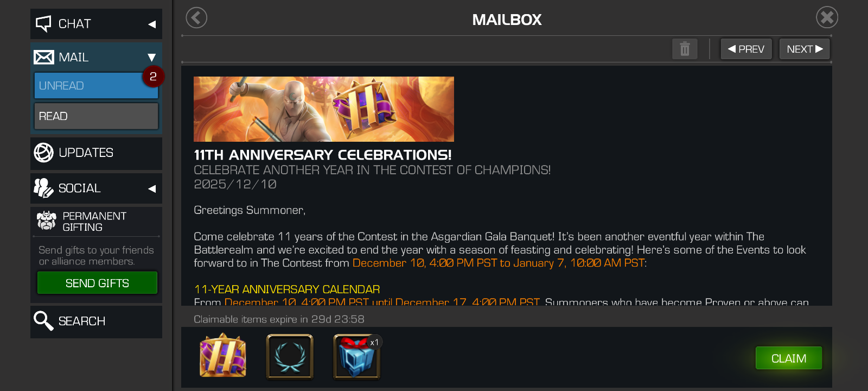
Task: Collapse the Mail section arrow
Action: coord(152,57)
